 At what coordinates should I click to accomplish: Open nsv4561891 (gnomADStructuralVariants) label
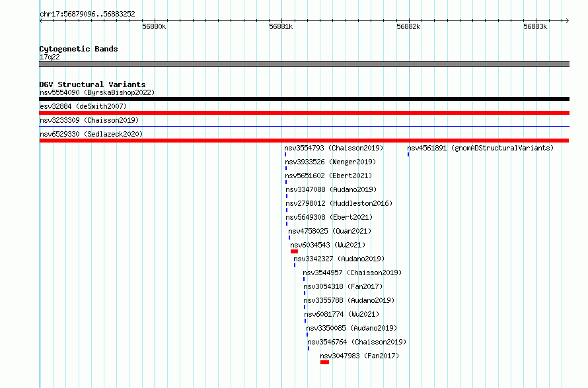[480, 148]
